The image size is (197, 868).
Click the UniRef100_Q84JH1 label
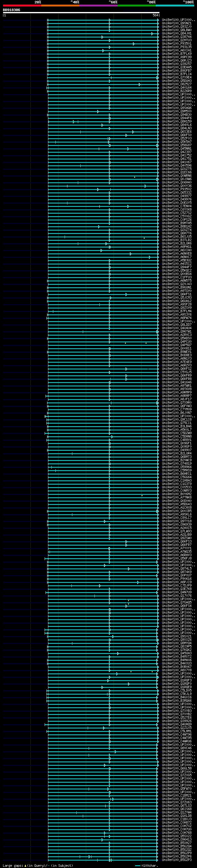pyautogui.click(x=177, y=33)
